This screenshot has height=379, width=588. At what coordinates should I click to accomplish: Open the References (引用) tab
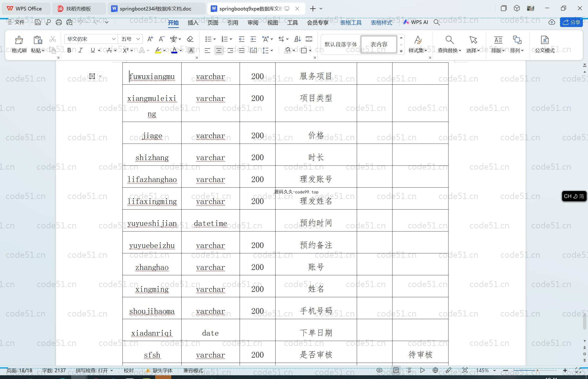(233, 23)
